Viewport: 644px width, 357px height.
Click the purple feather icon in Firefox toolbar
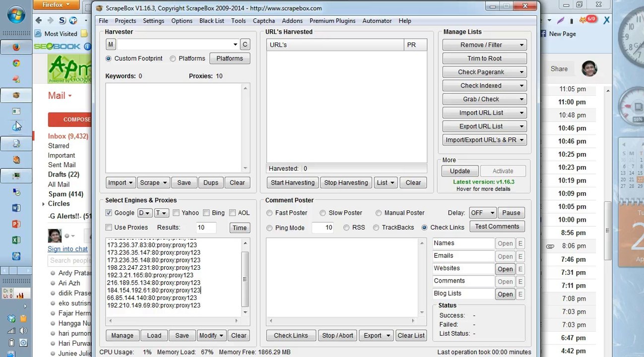coord(561,20)
